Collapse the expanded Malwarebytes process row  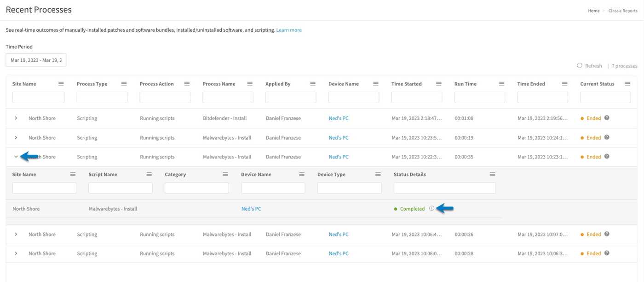tap(16, 157)
